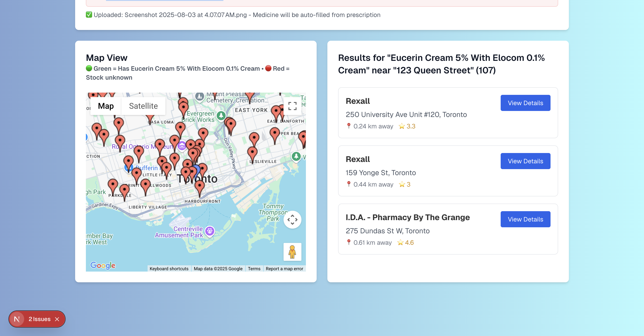
Task: View details for Rexall 159 Yonge St
Action: [525, 161]
